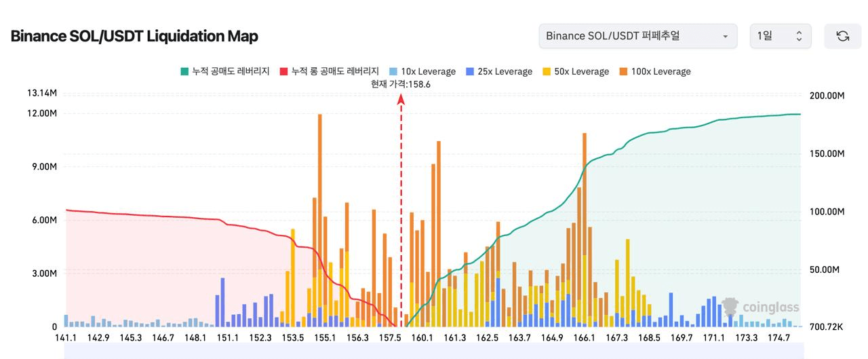Viewport: 868px width, 359px height.
Task: Toggle the 50x Leverage legend item
Action: pos(576,71)
